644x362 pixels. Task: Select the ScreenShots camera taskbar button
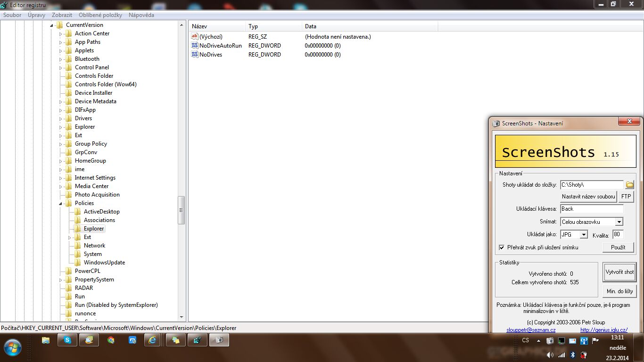[219, 340]
